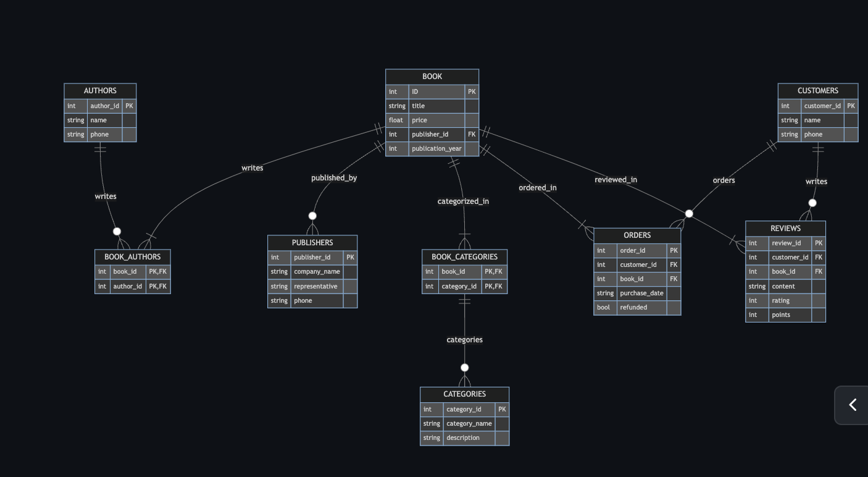Click the name attribute in CUSTOMERS
This screenshot has height=477, width=868.
(822, 120)
